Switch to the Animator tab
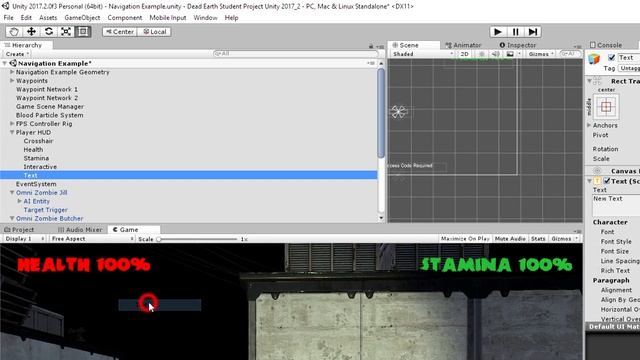The image size is (640, 360). pyautogui.click(x=464, y=45)
